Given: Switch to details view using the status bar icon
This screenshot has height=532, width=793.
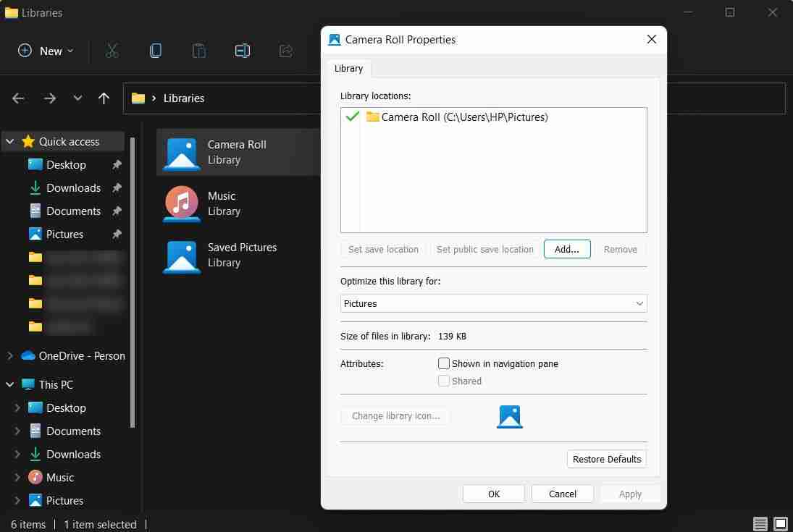Looking at the screenshot, I should pyautogui.click(x=760, y=523).
